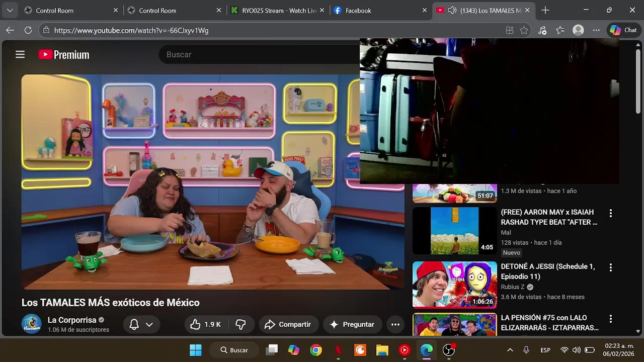Open options for DETONÉ A JESSI video
The width and height of the screenshot is (644, 362).
click(x=611, y=267)
